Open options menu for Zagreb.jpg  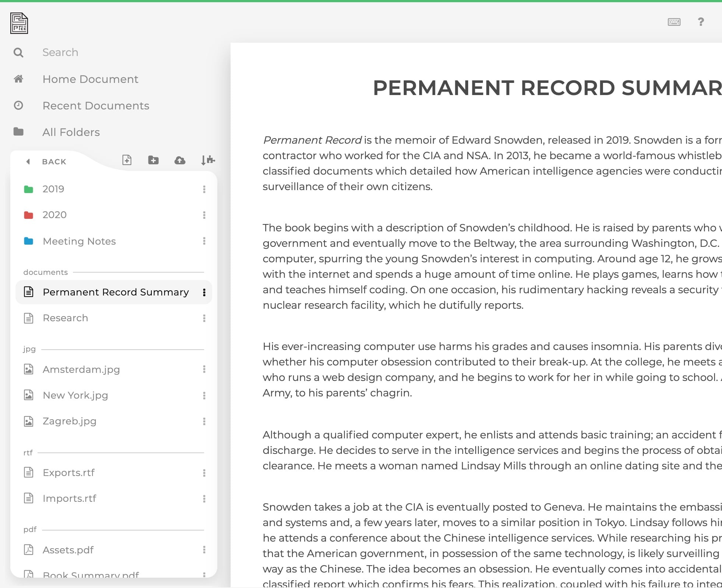[204, 421]
